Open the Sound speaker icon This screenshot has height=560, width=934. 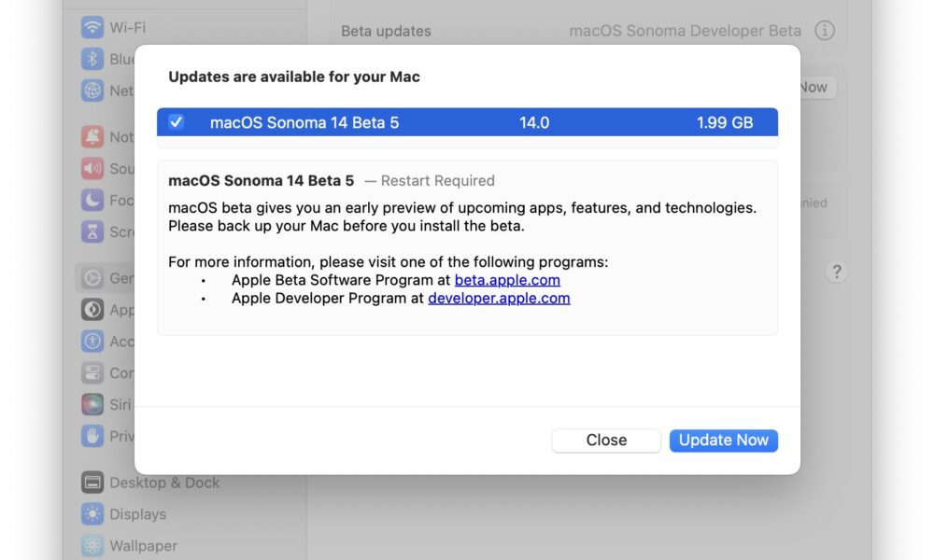point(92,168)
